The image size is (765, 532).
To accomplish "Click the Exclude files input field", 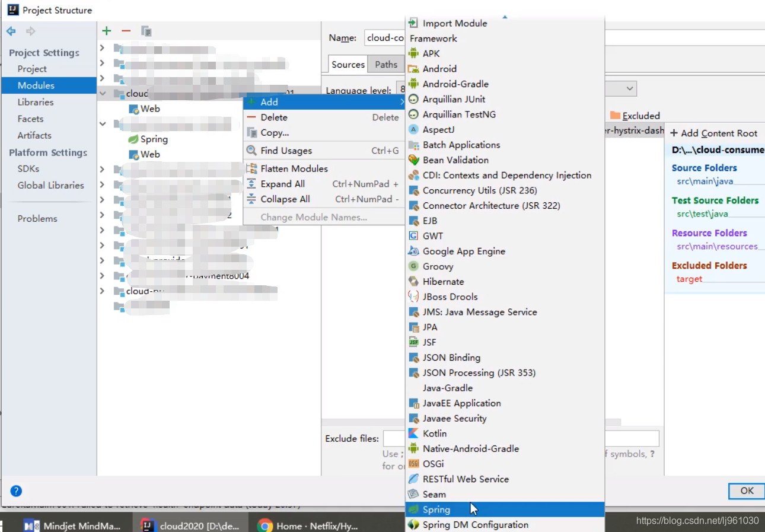I will 521,438.
